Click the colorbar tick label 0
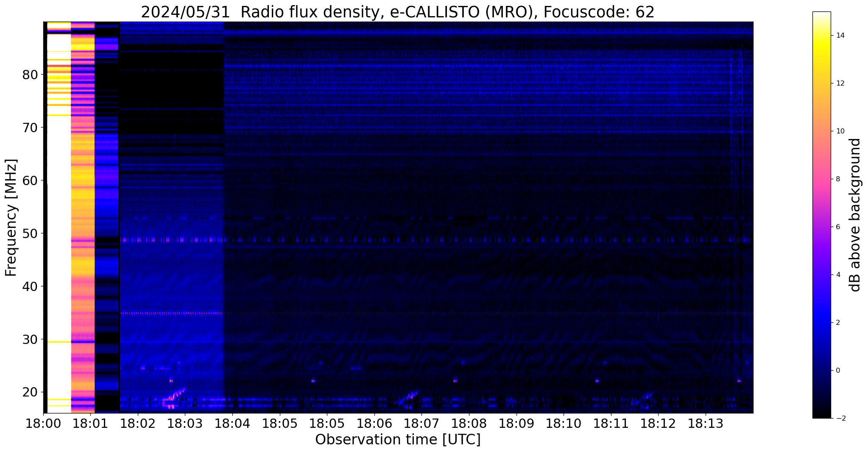Image resolution: width=868 pixels, height=452 pixels. [x=838, y=371]
